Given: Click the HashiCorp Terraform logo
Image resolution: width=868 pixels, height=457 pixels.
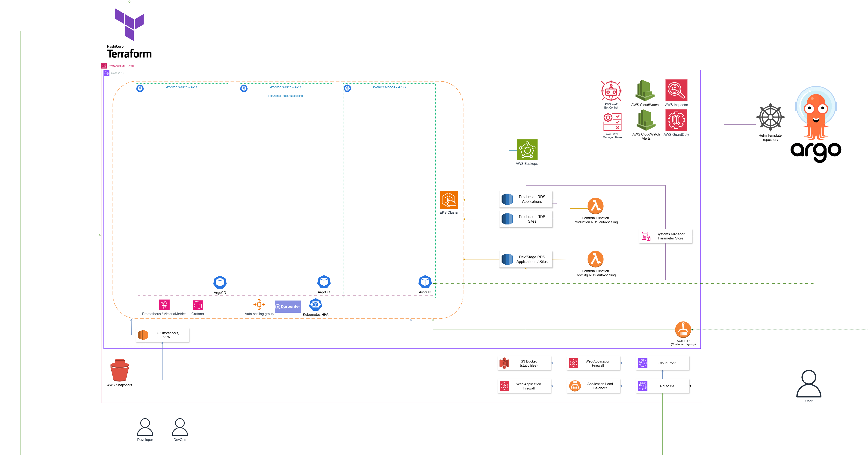Looking at the screenshot, I should 129,33.
